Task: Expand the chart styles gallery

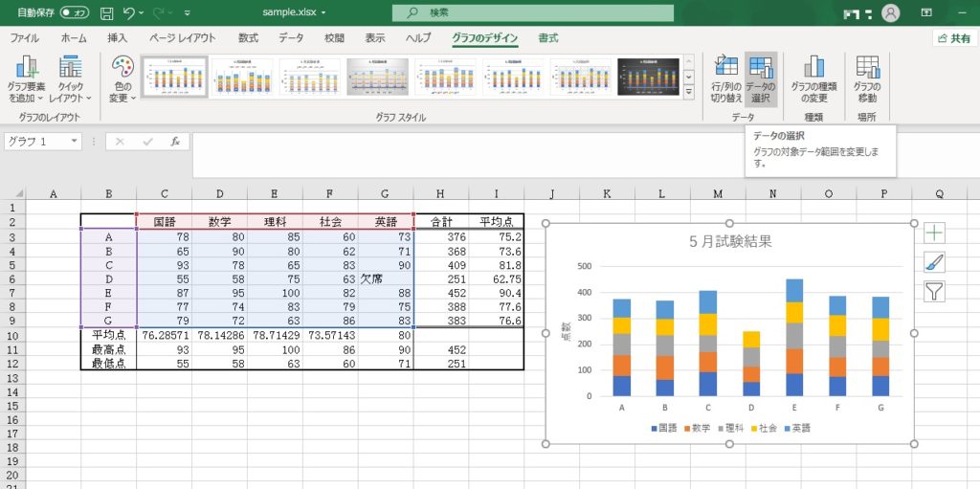Action: [x=688, y=92]
